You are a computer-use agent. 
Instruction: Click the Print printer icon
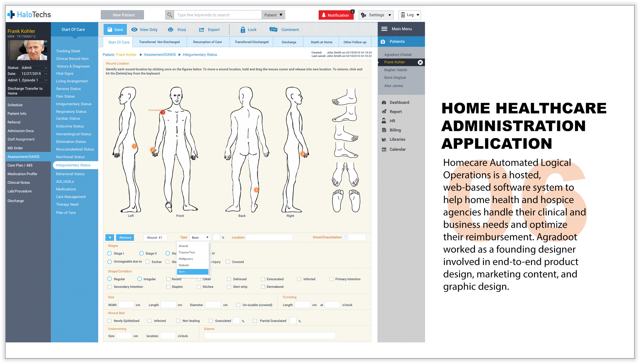(171, 30)
